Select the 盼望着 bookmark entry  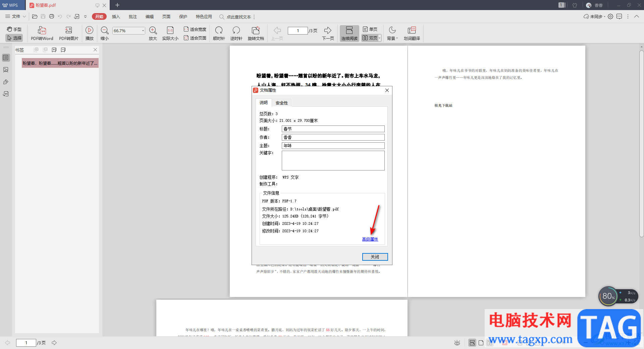[x=60, y=63]
